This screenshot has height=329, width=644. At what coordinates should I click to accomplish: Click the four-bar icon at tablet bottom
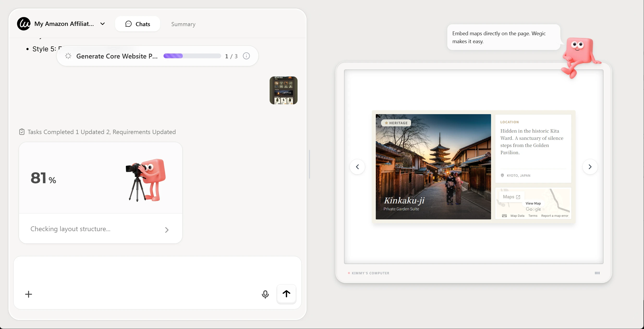click(x=597, y=273)
